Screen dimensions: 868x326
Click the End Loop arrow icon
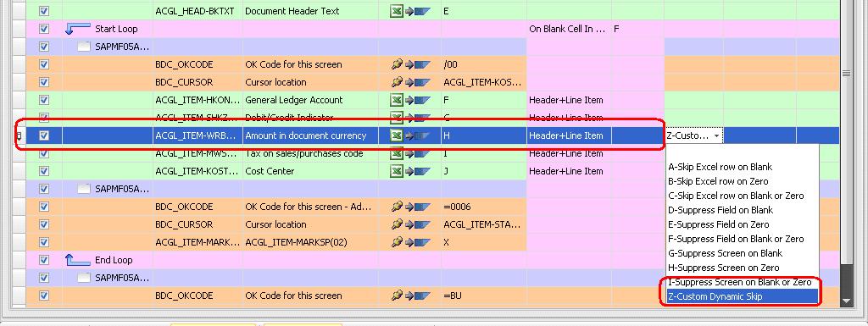click(x=77, y=260)
